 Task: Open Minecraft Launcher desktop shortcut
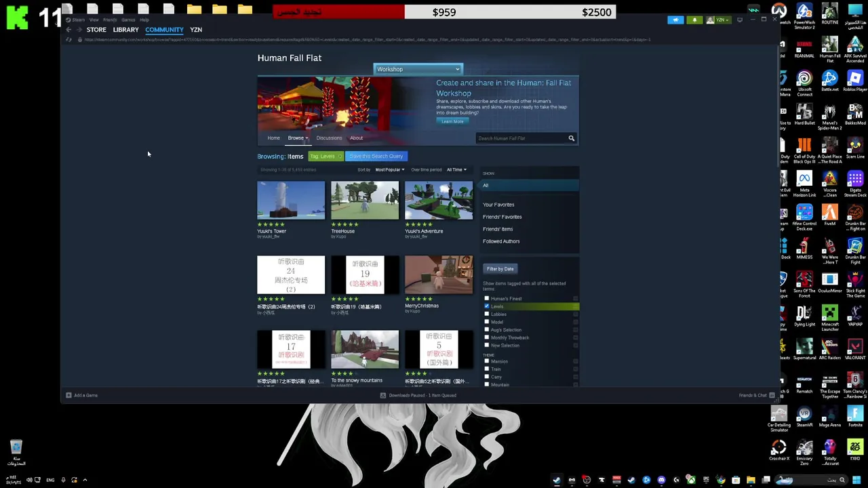pyautogui.click(x=829, y=319)
